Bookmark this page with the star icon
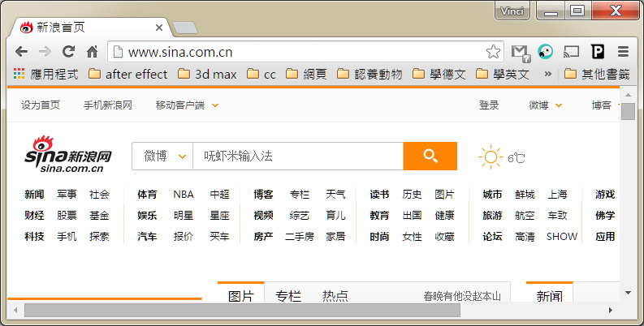 [x=493, y=52]
